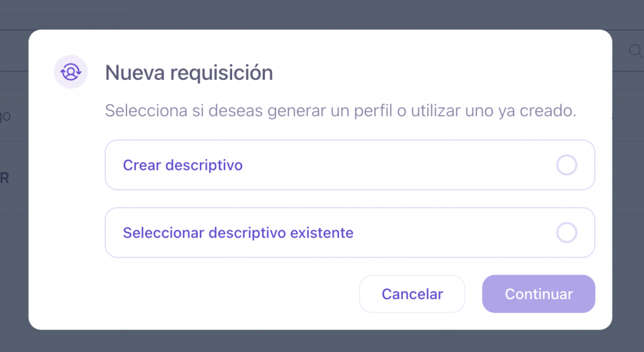
Task: Click the partially hidden bold "R" text behind dialog
Action: pos(4,179)
